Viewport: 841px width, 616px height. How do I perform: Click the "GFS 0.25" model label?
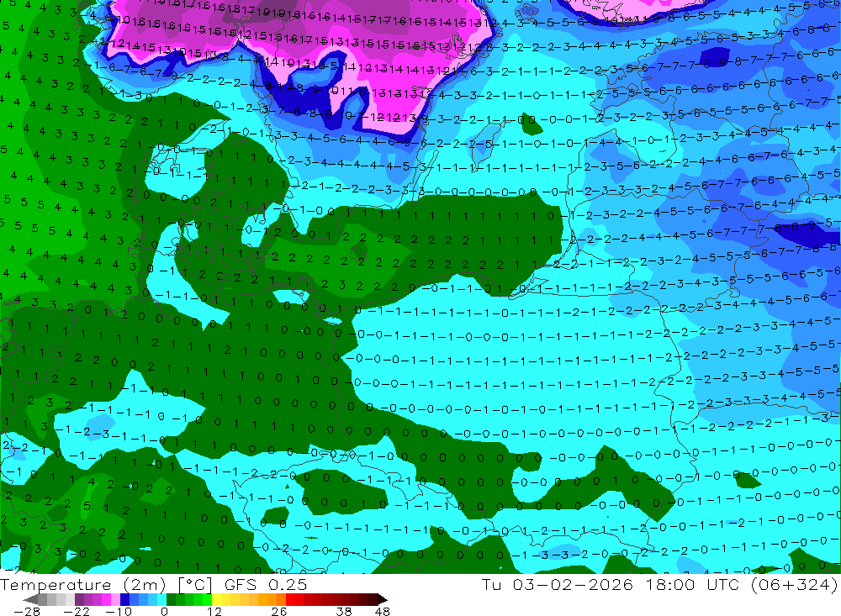click(266, 584)
